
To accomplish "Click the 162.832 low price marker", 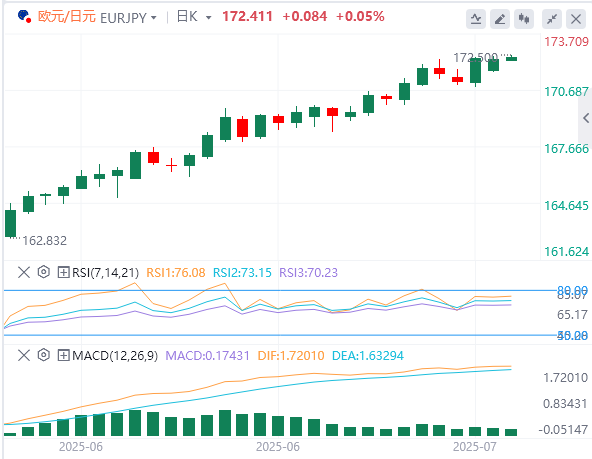I will (45, 241).
